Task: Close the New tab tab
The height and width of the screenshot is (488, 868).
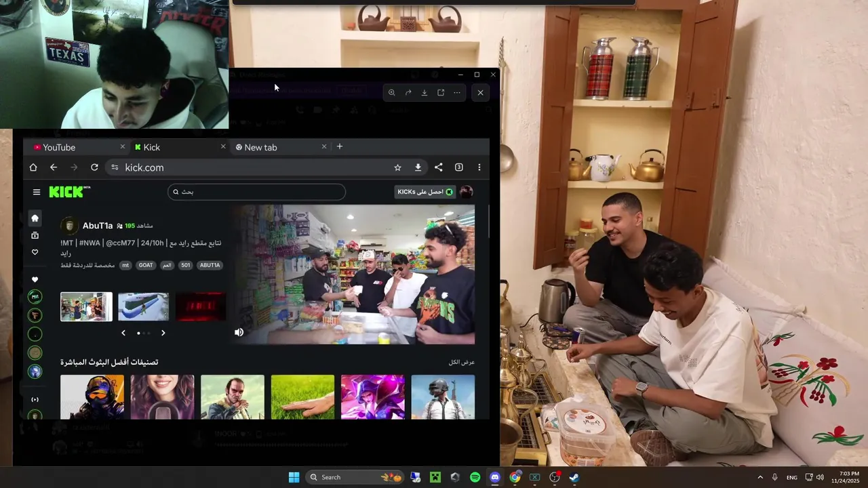Action: pos(324,146)
